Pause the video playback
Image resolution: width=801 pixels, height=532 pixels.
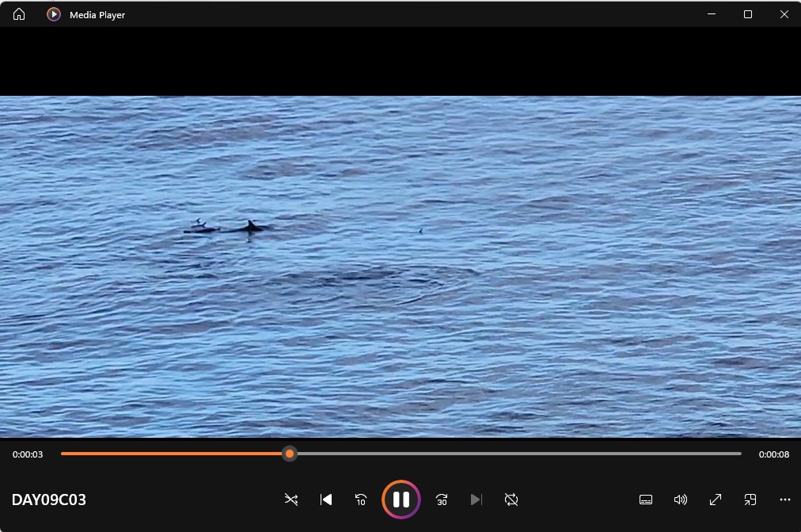click(x=401, y=500)
